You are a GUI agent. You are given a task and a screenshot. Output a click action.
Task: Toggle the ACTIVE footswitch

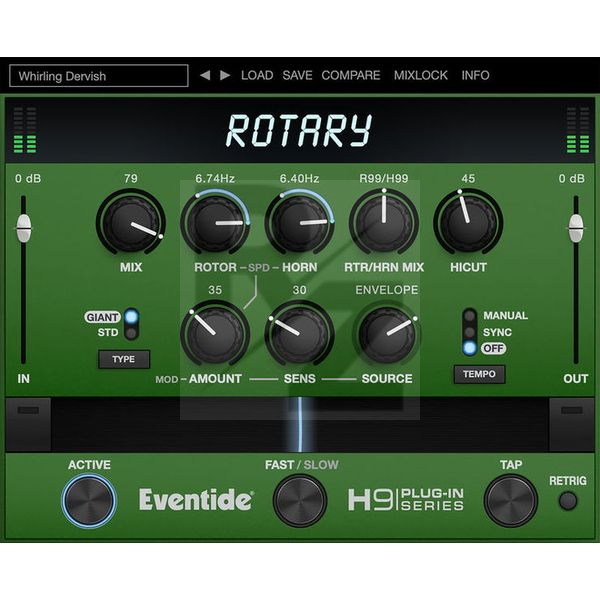pyautogui.click(x=89, y=501)
